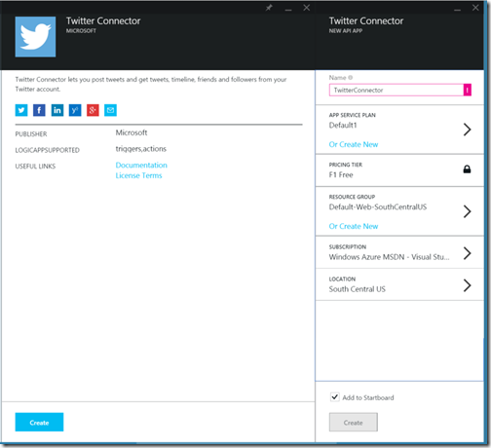Viewport: 491px width, 448px height.
Task: Expand the App Service Plan chevron
Action: [x=467, y=130]
